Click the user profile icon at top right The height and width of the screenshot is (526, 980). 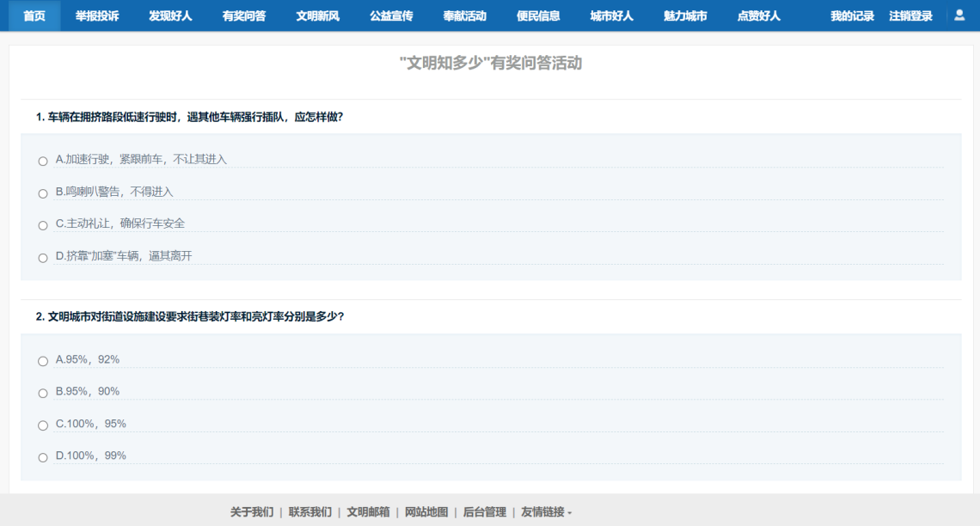click(960, 15)
